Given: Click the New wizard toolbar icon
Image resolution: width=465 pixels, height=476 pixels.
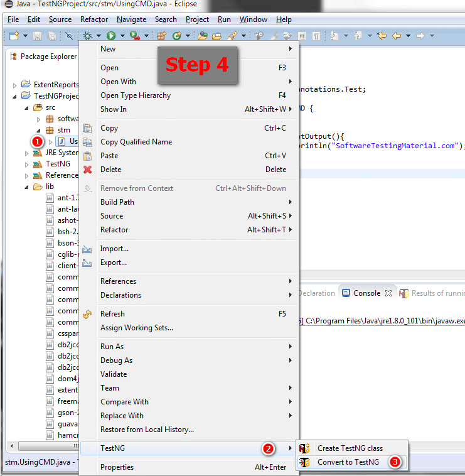Looking at the screenshot, I should coord(14,36).
